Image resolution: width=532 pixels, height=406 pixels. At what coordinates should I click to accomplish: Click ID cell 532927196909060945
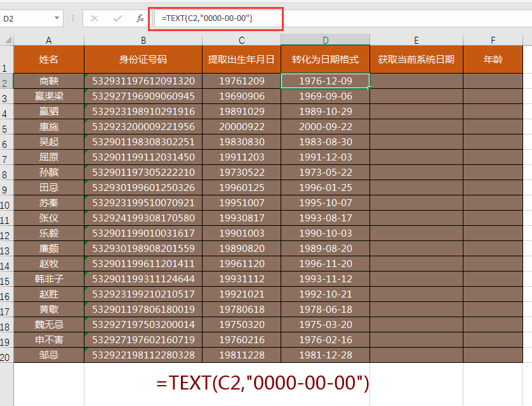coord(143,96)
